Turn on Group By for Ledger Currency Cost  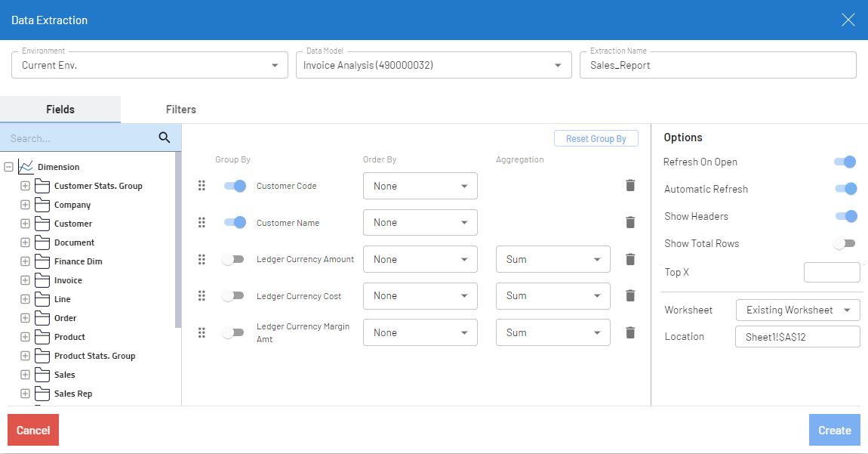(x=233, y=296)
